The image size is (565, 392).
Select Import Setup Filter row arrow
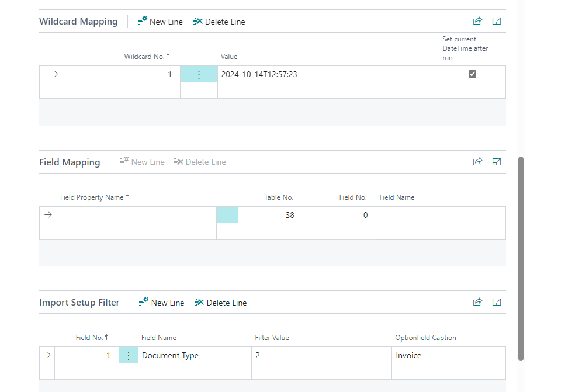[x=47, y=355]
